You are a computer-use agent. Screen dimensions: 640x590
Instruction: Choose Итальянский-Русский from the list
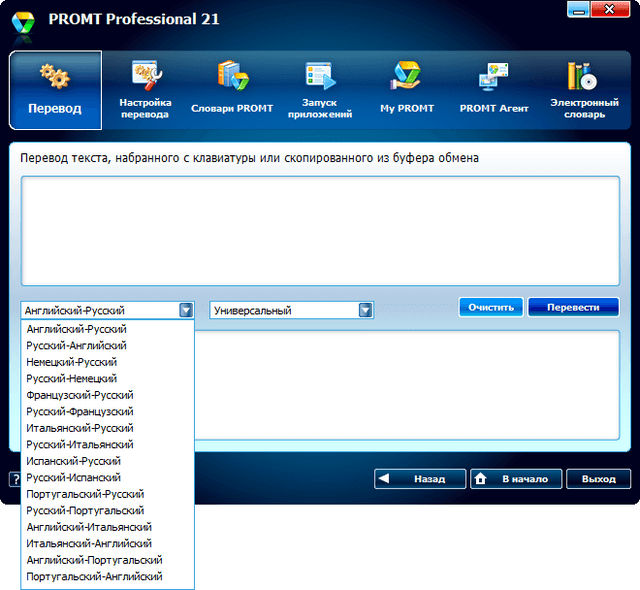(x=107, y=428)
